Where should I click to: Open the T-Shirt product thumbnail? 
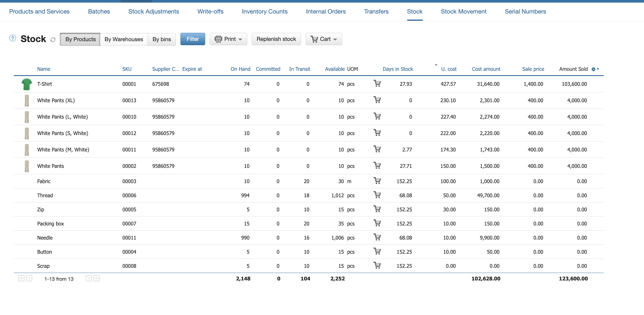[27, 84]
